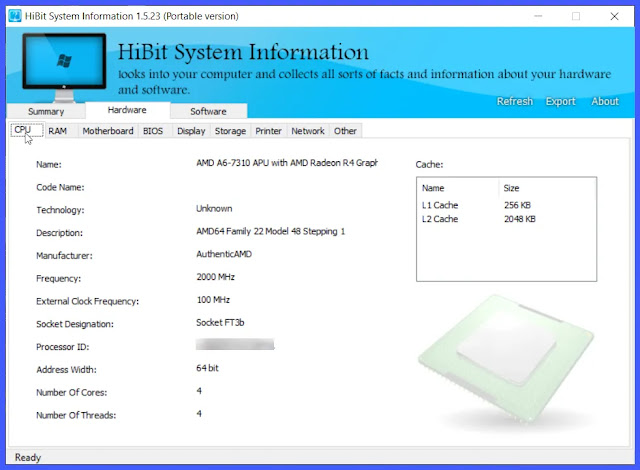640x470 pixels.
Task: Click the processor chip illustration
Action: tap(506, 359)
